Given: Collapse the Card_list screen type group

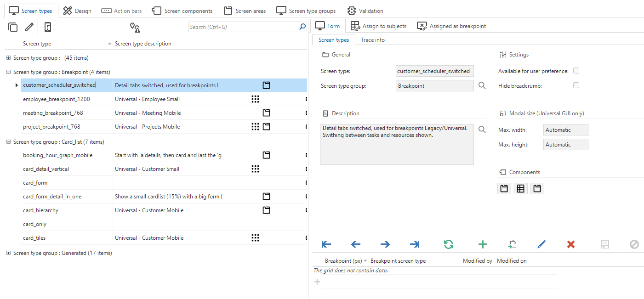Looking at the screenshot, I should pyautogui.click(x=9, y=142).
